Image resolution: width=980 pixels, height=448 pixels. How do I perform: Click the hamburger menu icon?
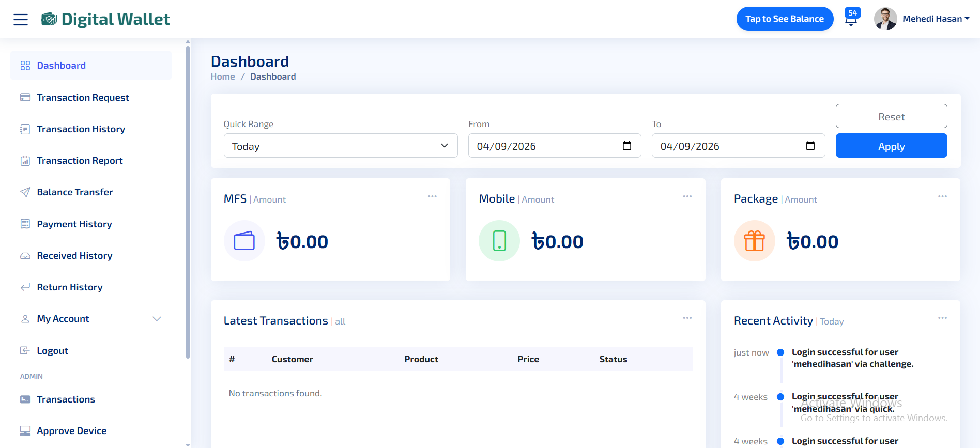tap(21, 20)
